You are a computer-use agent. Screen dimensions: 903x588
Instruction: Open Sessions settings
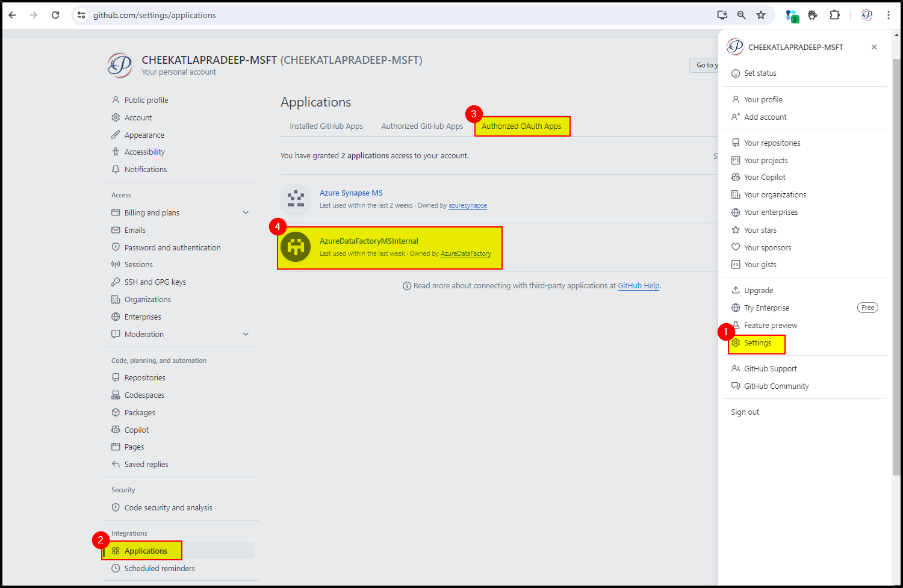(138, 264)
